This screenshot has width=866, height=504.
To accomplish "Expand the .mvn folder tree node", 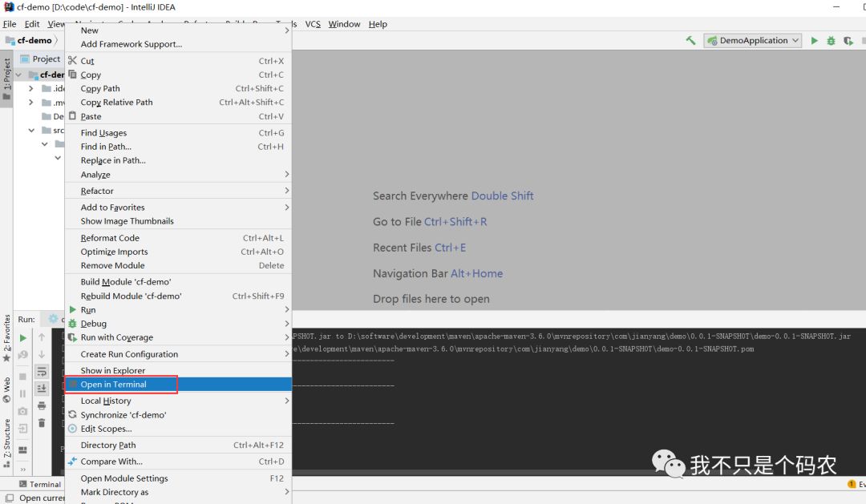I will click(x=31, y=102).
